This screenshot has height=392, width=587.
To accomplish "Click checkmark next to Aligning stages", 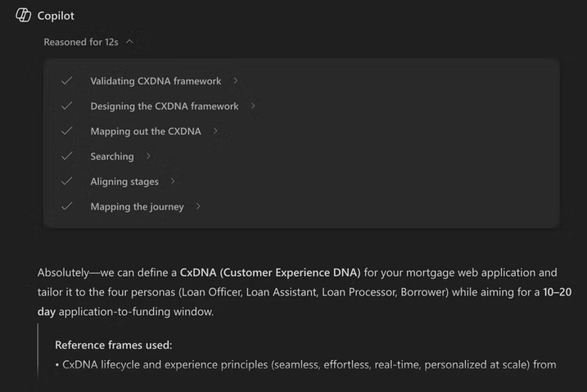I will [x=66, y=182].
